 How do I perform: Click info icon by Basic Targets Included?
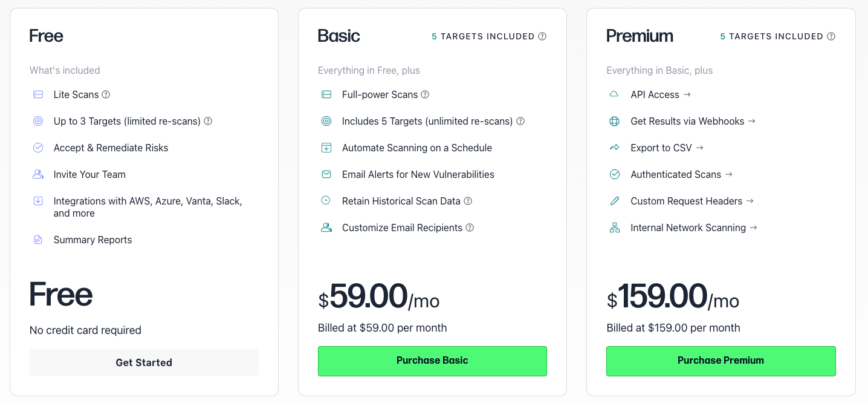point(542,36)
